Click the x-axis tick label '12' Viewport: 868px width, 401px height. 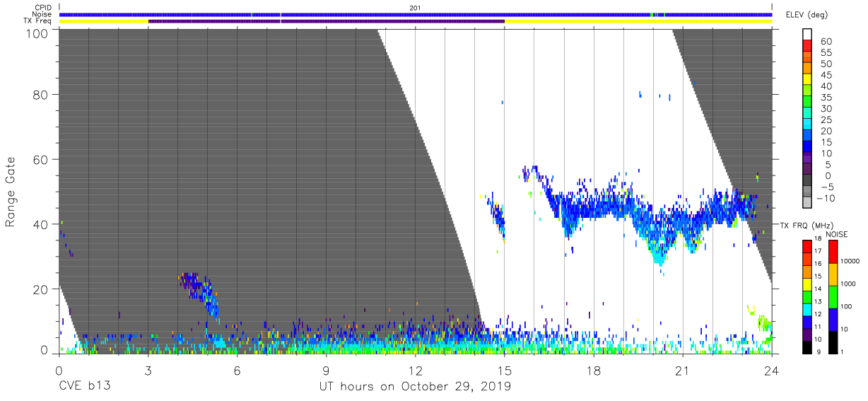pos(416,370)
